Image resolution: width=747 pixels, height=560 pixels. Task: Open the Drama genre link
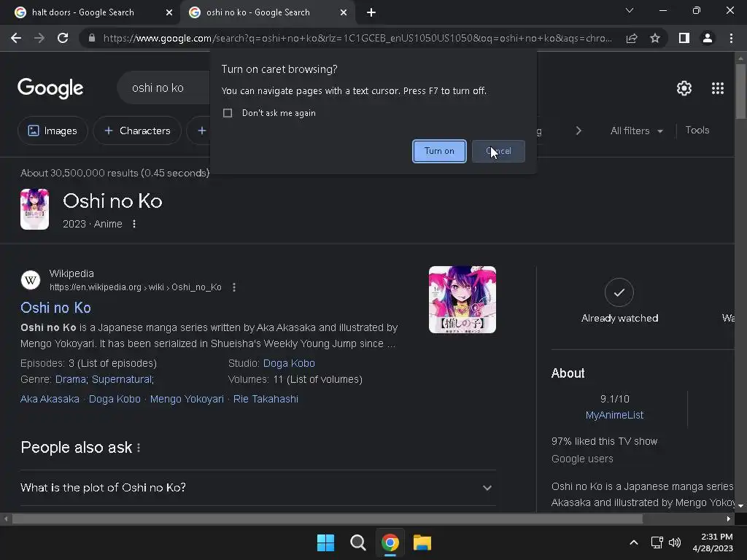[x=71, y=379]
